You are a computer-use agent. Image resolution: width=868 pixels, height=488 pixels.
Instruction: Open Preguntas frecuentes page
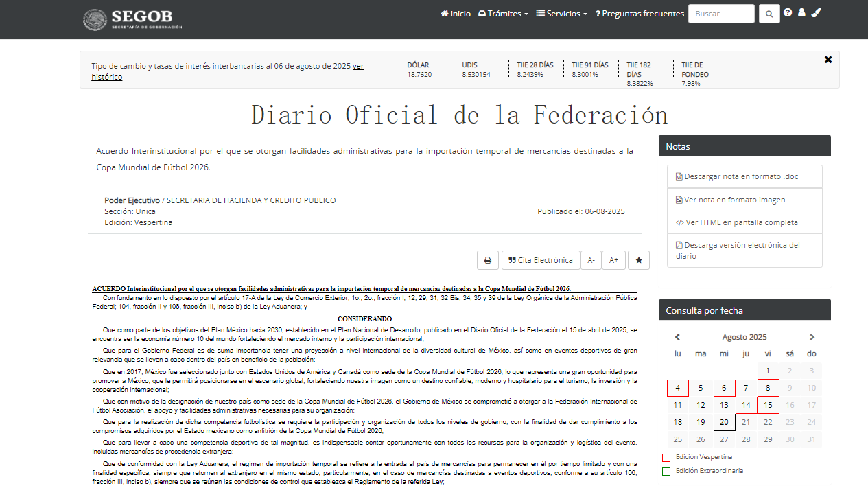[x=640, y=14]
